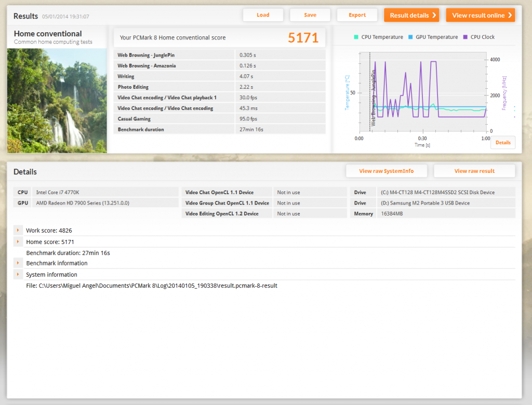
Task: Select the Photo Editing row
Action: (220, 87)
